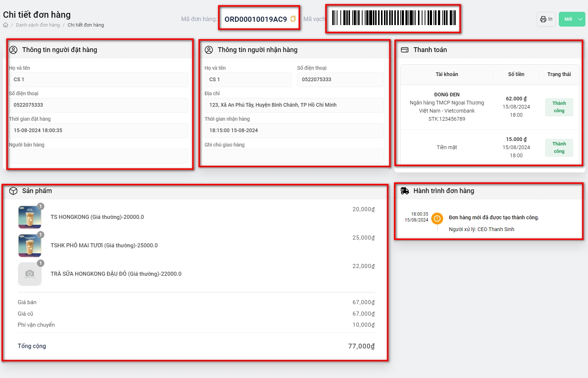The image size is (588, 378).
Task: Click the printer icon button
Action: click(x=546, y=19)
